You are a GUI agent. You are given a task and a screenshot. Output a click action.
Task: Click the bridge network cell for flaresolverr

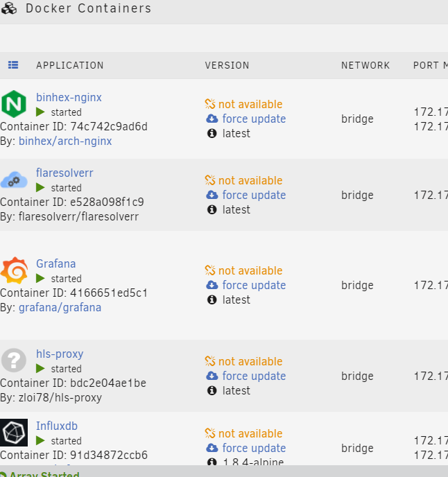tap(357, 195)
